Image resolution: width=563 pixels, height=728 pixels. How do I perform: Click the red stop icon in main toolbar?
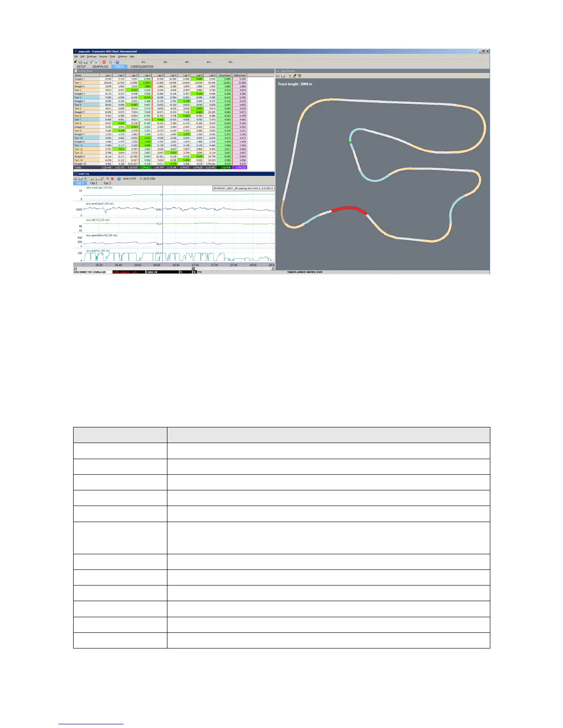point(104,62)
